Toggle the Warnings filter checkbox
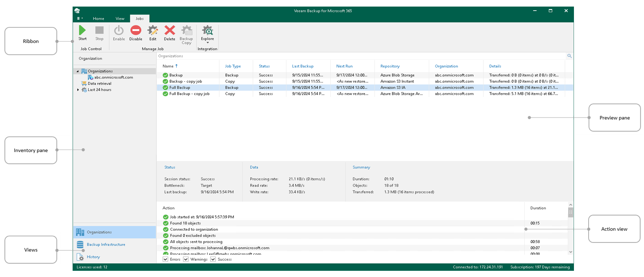The width and height of the screenshot is (644, 277). click(x=186, y=259)
